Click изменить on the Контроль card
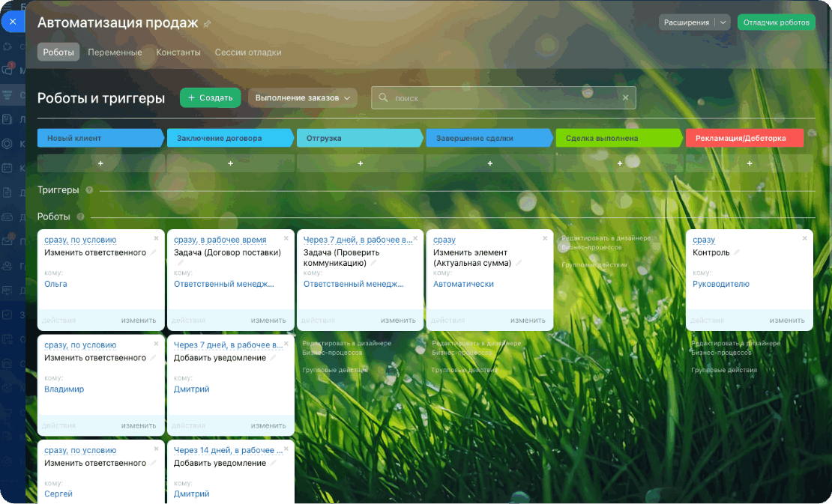 click(787, 320)
